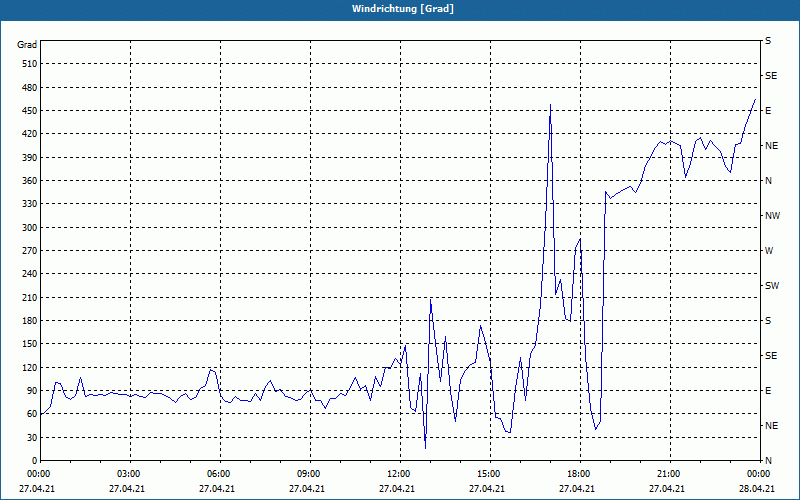
Task: Click the 28.04.21 date label
Action: click(757, 489)
